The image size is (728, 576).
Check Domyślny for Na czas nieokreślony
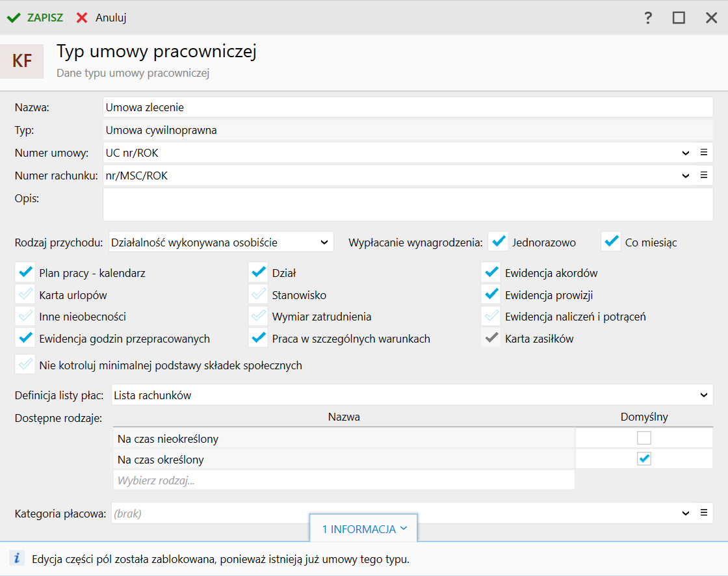pyautogui.click(x=643, y=438)
